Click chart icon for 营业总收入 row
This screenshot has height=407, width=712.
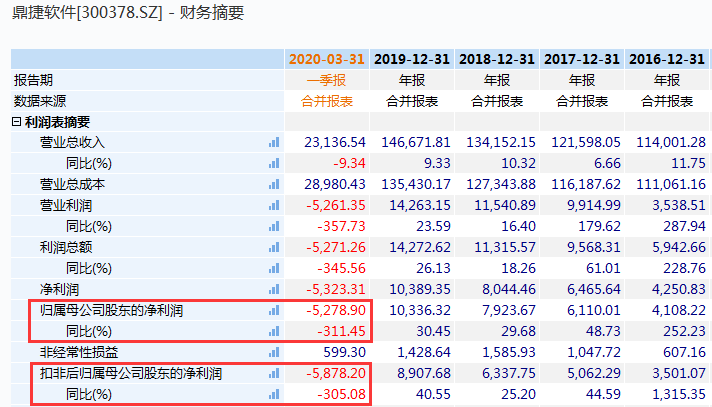click(x=273, y=143)
